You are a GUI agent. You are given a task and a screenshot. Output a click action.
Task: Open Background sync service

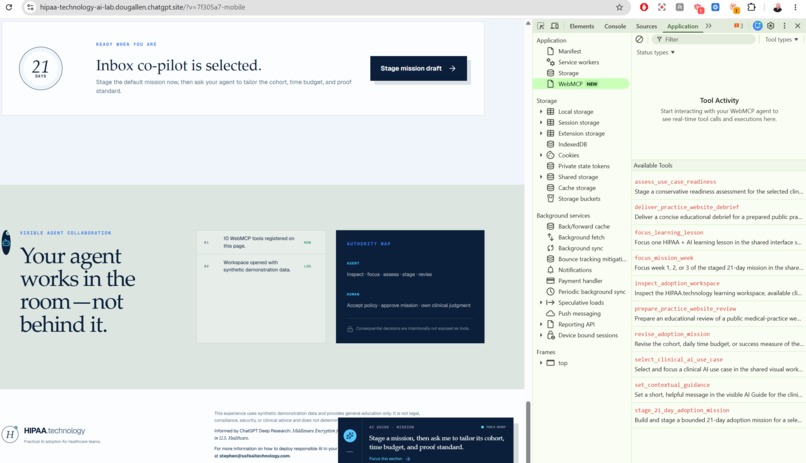pyautogui.click(x=580, y=248)
